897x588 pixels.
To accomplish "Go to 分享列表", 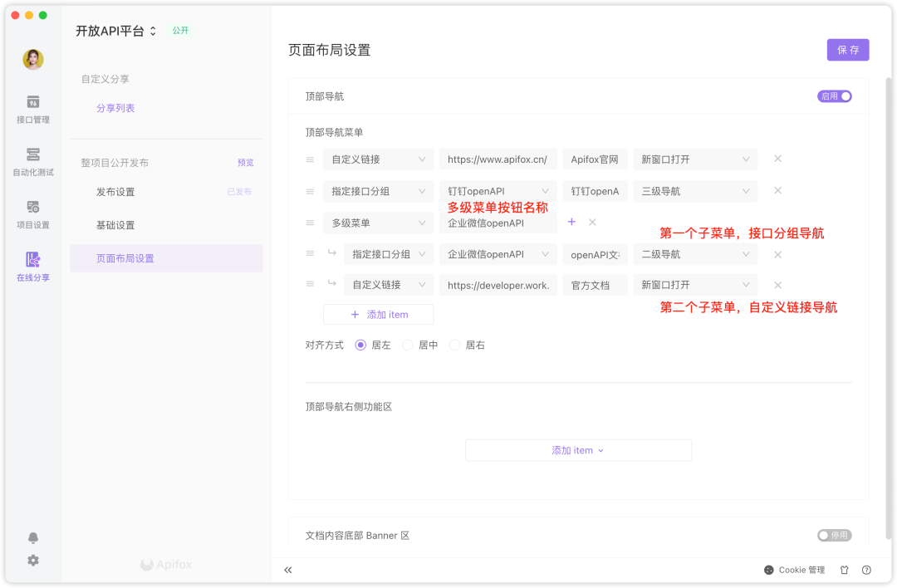I will click(x=115, y=108).
